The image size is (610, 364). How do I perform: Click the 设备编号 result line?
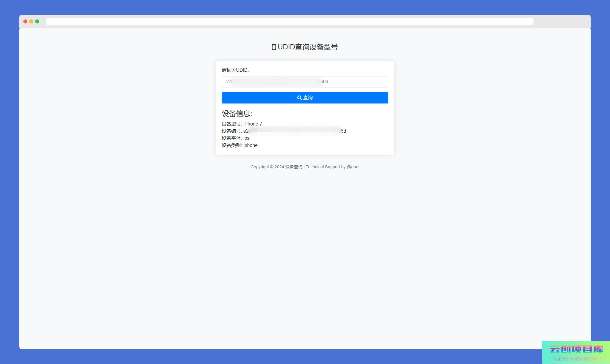[284, 131]
